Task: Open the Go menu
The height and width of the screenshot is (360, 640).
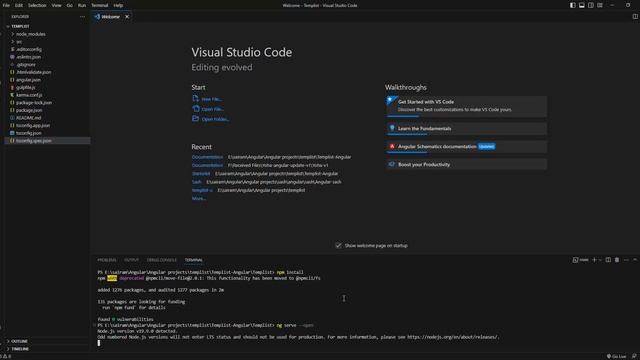Action: click(69, 5)
